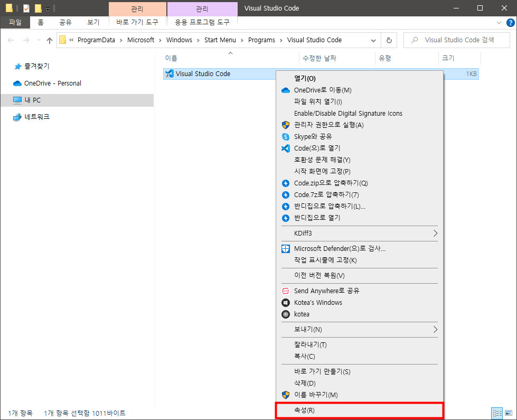Click the Microsoft Defender shield icon

pos(286,249)
